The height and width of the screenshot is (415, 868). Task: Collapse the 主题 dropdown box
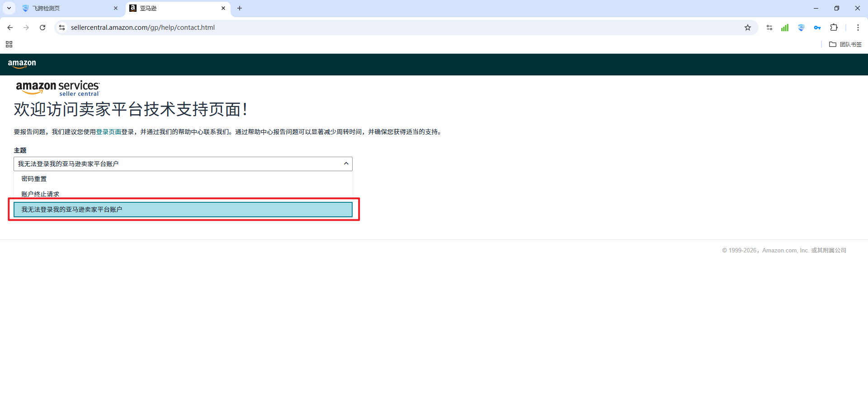click(x=183, y=164)
